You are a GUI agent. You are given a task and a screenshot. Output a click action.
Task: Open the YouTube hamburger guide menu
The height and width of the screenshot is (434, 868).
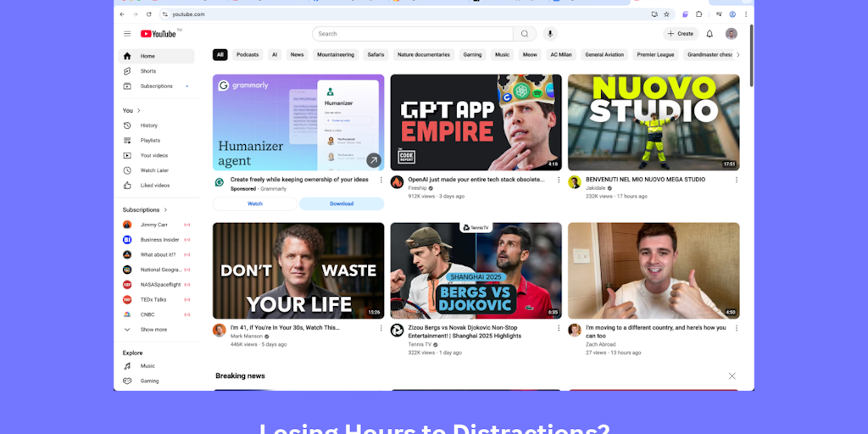[x=127, y=34]
